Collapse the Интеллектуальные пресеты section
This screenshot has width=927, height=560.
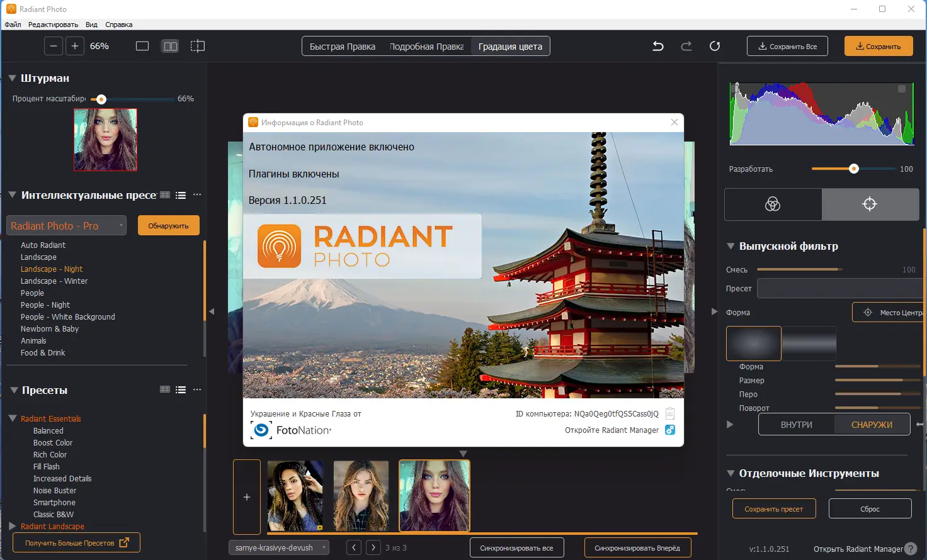pyautogui.click(x=12, y=195)
